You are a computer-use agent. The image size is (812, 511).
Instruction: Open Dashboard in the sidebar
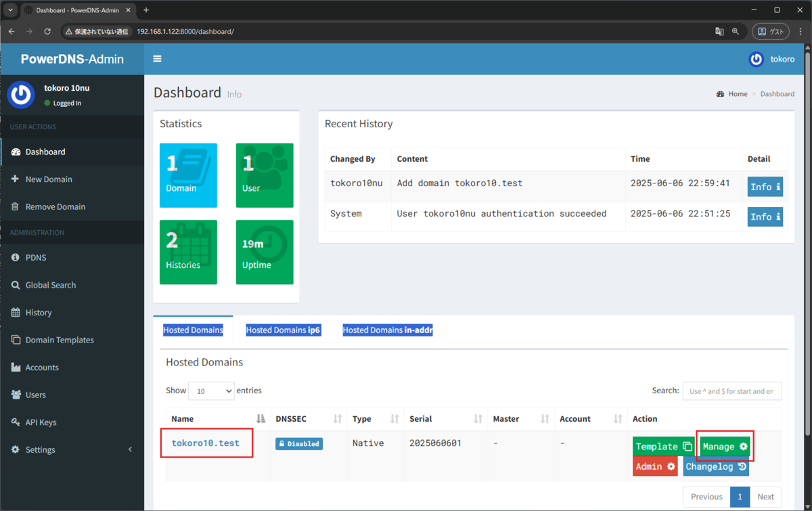coord(72,152)
